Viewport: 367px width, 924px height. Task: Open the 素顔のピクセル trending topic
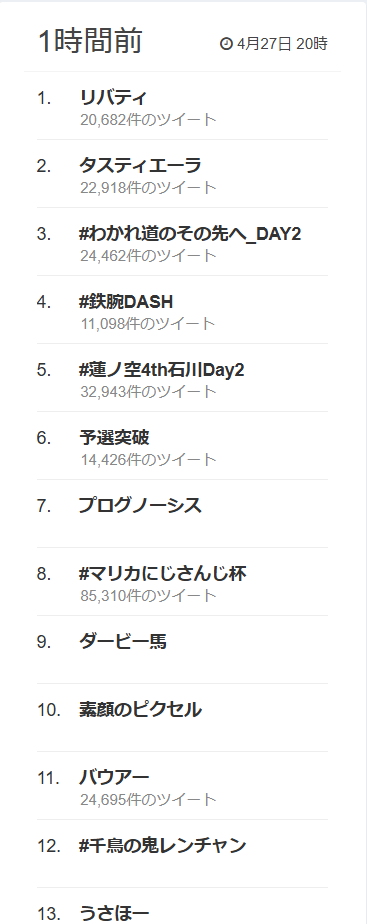point(140,710)
